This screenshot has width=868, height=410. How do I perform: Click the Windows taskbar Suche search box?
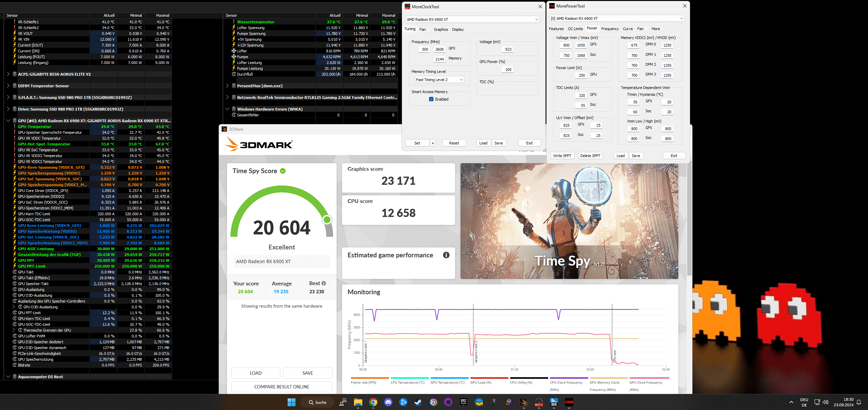tap(317, 402)
